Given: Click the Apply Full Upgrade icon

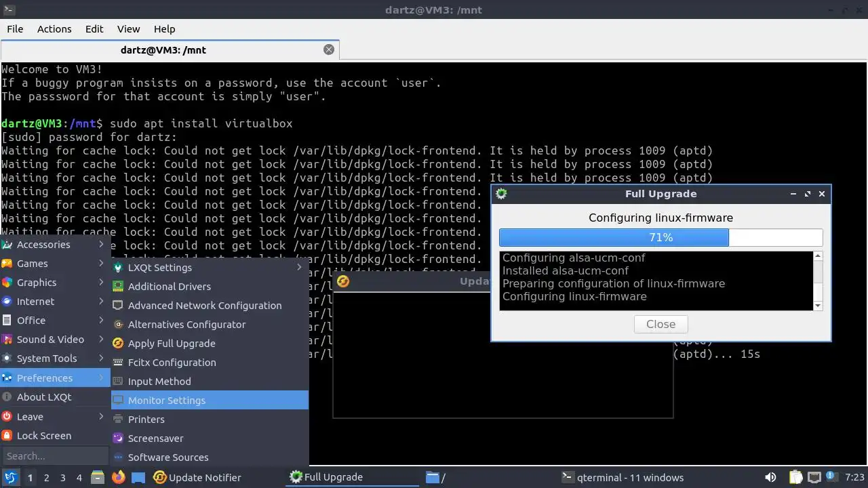Looking at the screenshot, I should [x=118, y=344].
